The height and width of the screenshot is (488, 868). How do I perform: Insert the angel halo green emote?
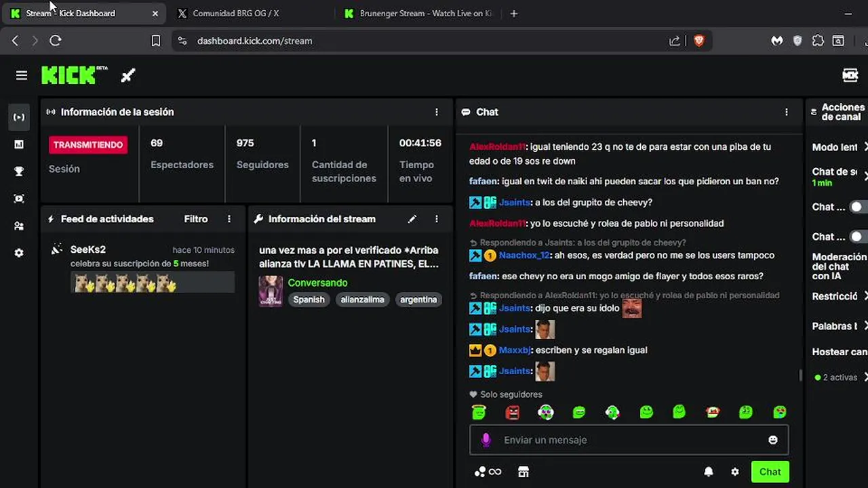pyautogui.click(x=479, y=411)
